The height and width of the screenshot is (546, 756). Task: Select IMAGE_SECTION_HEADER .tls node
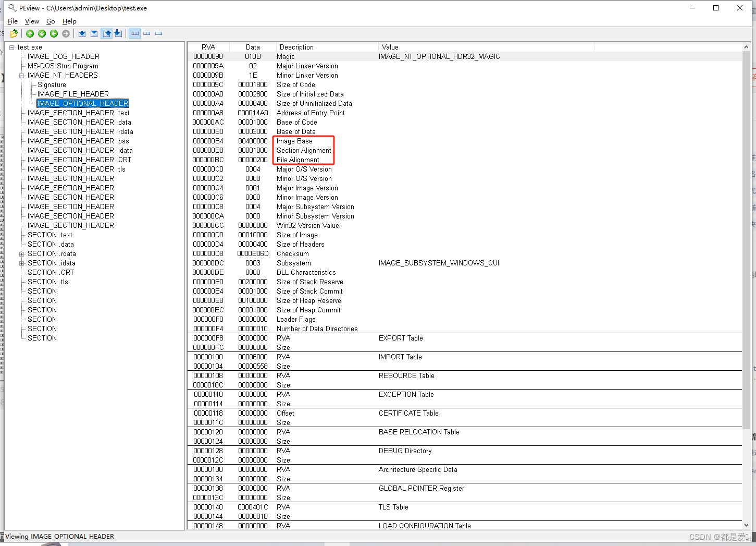[x=76, y=169]
